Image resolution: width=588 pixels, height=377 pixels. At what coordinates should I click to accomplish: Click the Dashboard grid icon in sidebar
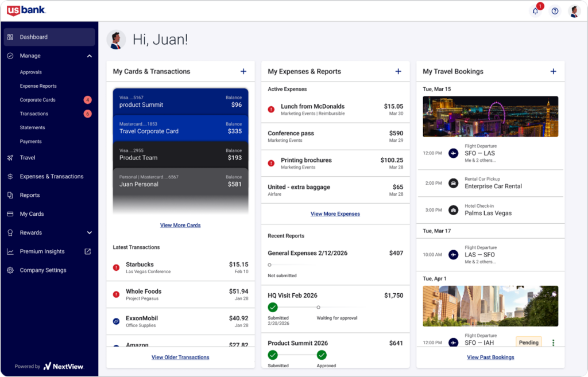pyautogui.click(x=10, y=37)
